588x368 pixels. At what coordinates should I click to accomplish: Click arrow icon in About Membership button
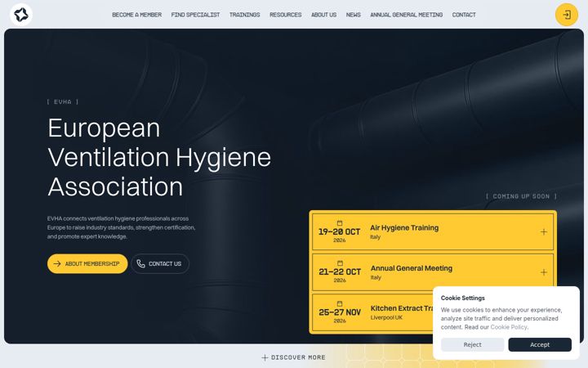pos(57,263)
